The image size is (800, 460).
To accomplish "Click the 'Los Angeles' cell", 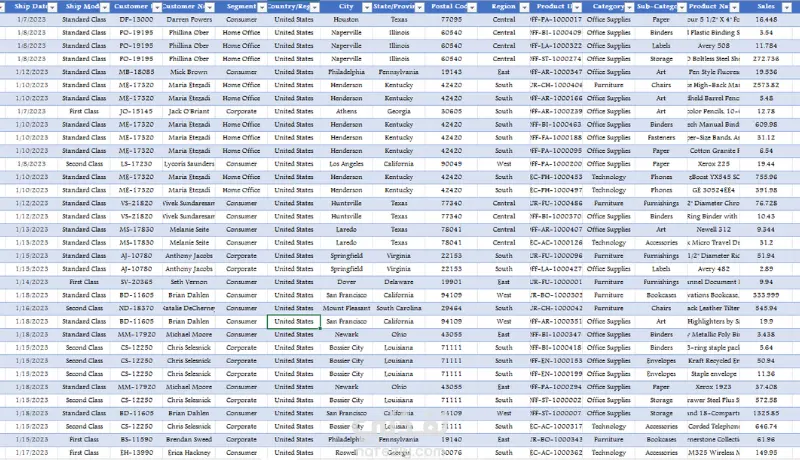I will 346,164.
